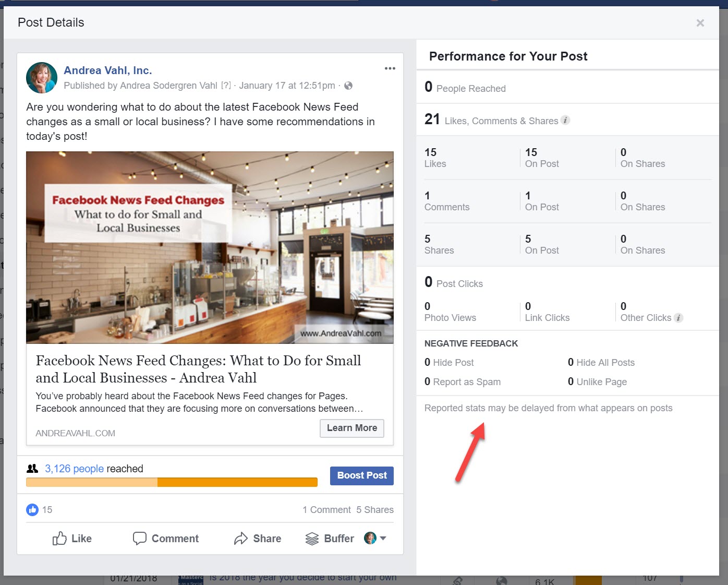The height and width of the screenshot is (585, 728).
Task: View the 1 Comment count
Action: point(326,510)
